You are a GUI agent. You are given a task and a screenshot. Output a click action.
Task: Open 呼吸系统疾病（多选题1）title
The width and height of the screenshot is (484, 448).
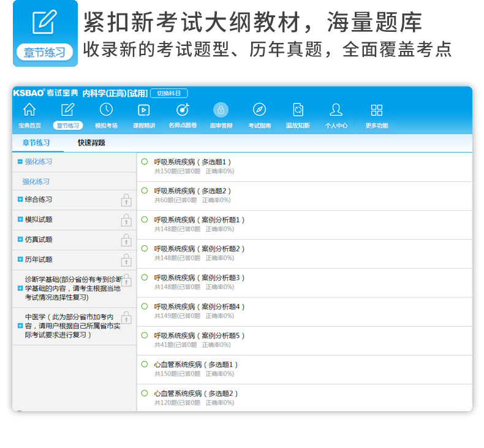click(192, 162)
